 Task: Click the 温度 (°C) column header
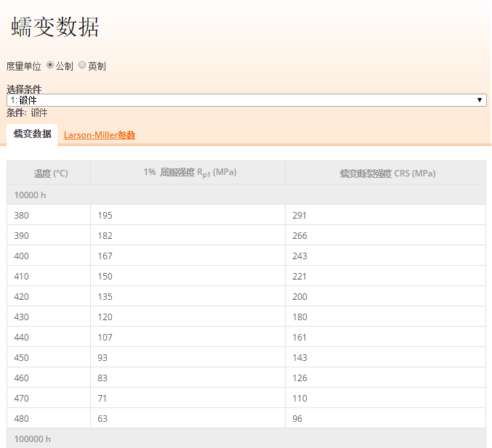pyautogui.click(x=50, y=174)
